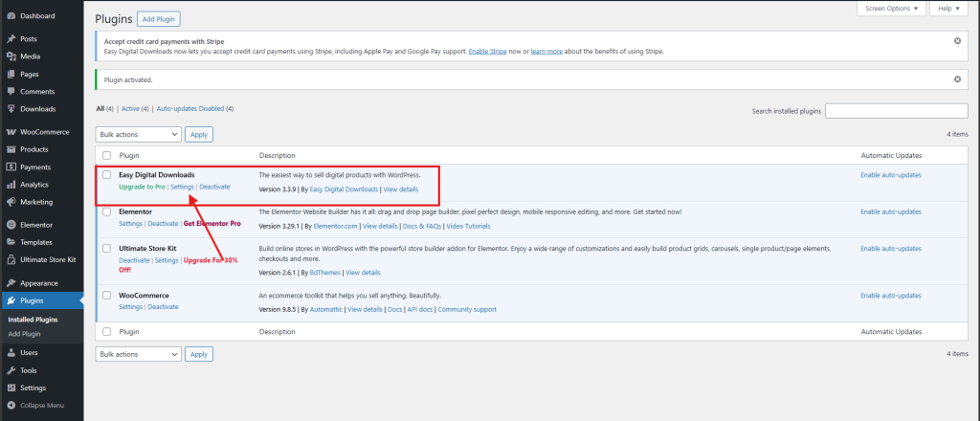
Task: Dismiss the Stripe payments notice
Action: click(957, 40)
